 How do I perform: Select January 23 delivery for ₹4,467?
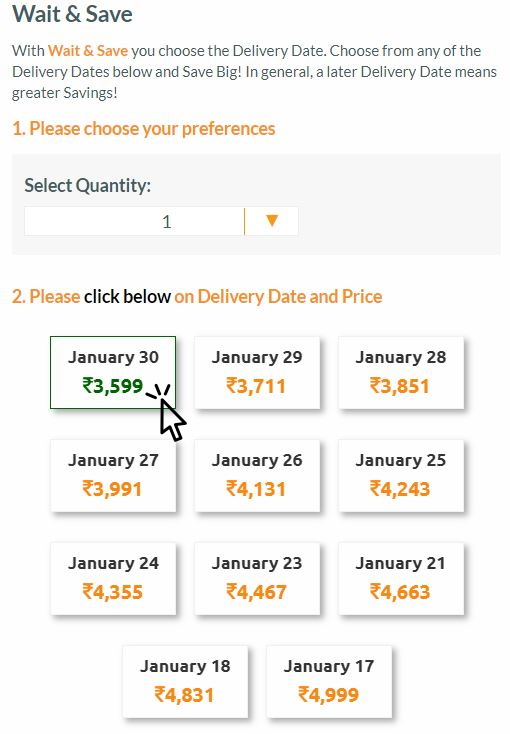coord(257,578)
